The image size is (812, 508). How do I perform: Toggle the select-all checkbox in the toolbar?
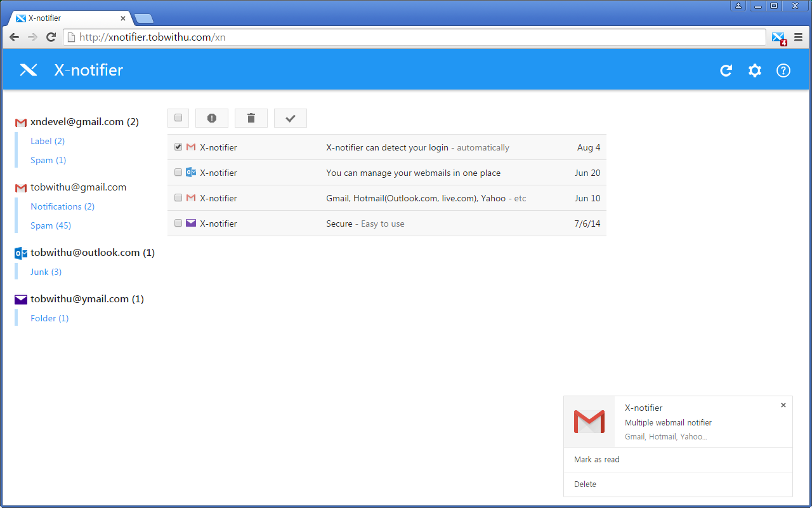point(178,117)
